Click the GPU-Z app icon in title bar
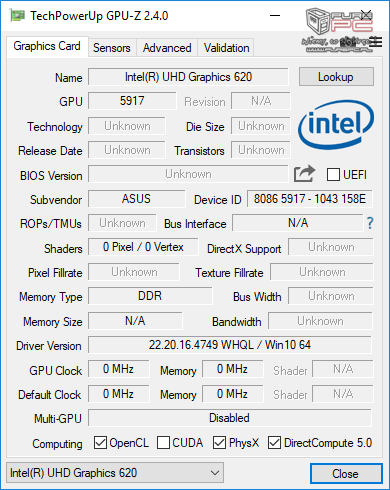390x490 pixels. [17, 15]
